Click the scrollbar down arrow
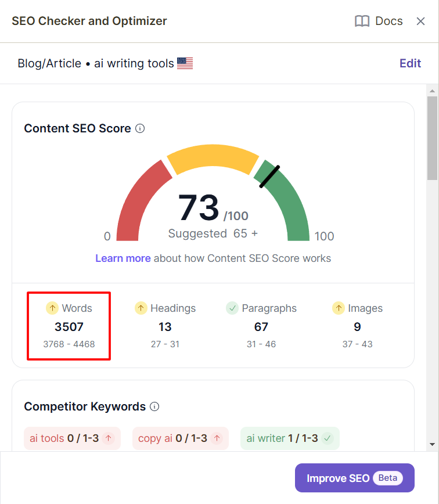Viewport: 439px width, 504px height. (x=432, y=444)
